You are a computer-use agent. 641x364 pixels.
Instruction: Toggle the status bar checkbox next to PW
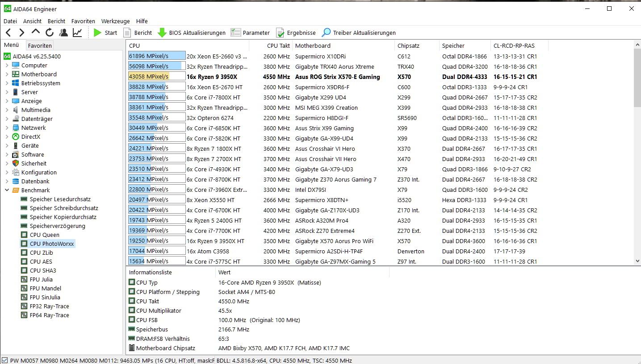point(4,360)
